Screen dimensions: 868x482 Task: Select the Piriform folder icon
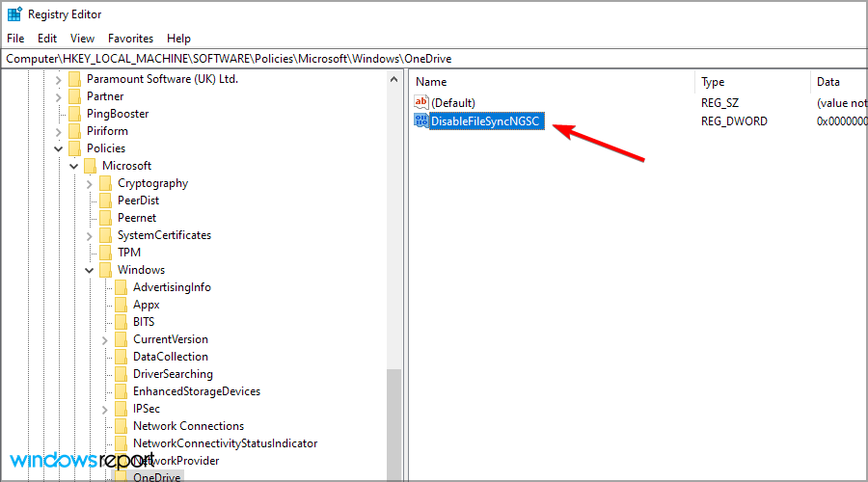tap(74, 131)
